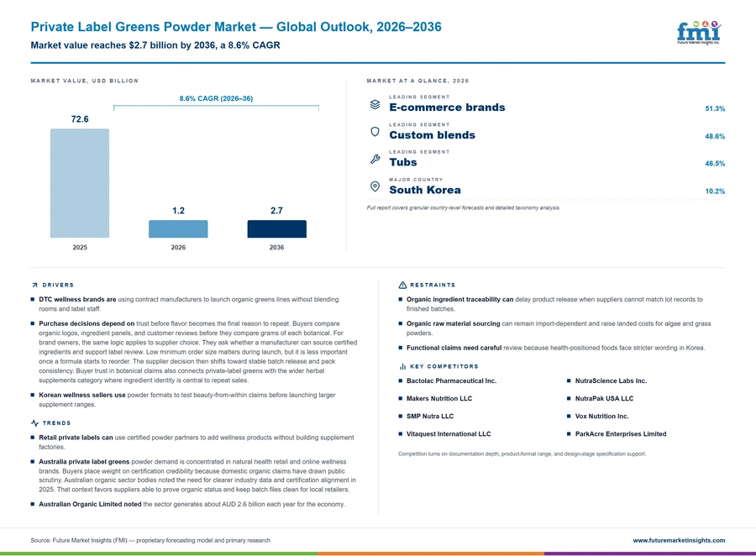
Task: Click the 51.3% share value
Action: (715, 108)
